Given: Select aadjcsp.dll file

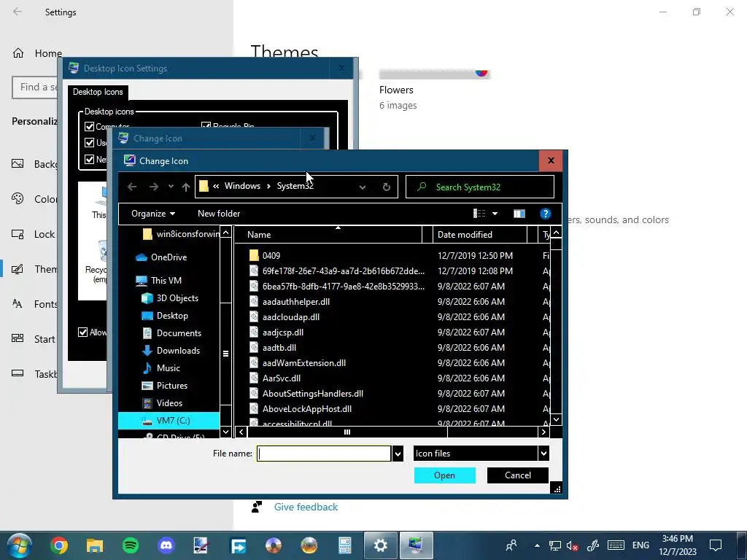Looking at the screenshot, I should point(282,332).
